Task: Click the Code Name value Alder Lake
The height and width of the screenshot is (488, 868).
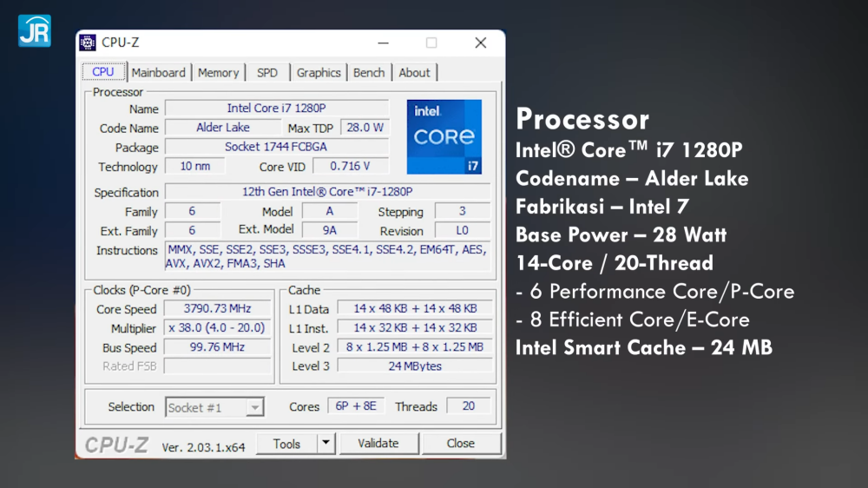Action: [x=222, y=128]
